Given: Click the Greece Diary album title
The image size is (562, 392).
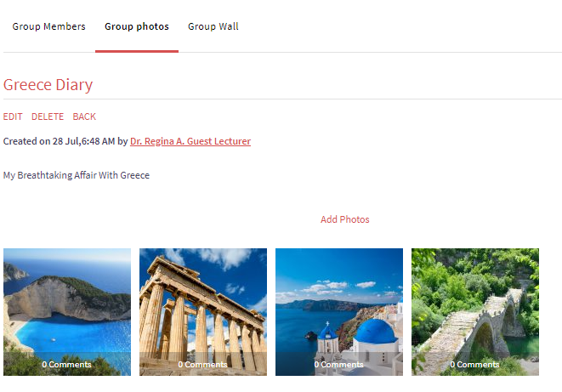Looking at the screenshot, I should pos(48,85).
